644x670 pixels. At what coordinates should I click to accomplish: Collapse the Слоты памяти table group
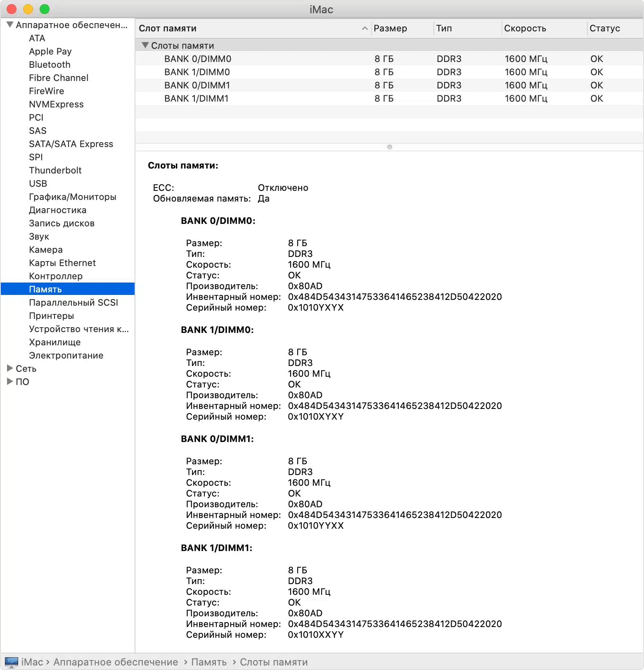tap(145, 45)
